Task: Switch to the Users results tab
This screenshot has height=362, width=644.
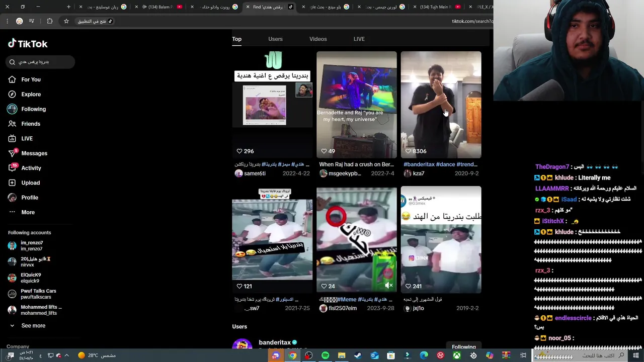Action: 275,39
